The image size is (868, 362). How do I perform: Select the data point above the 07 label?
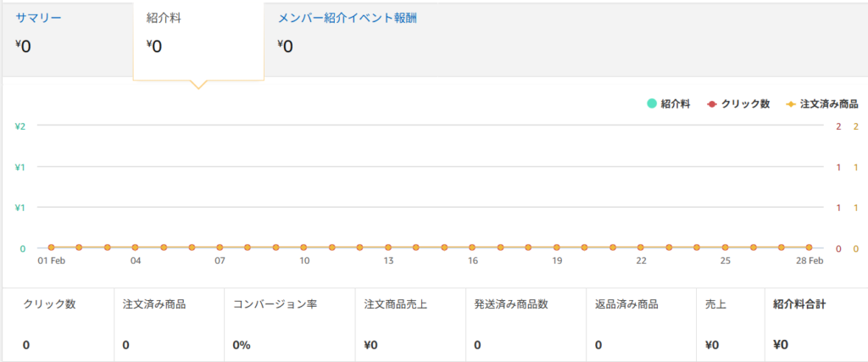(x=220, y=248)
